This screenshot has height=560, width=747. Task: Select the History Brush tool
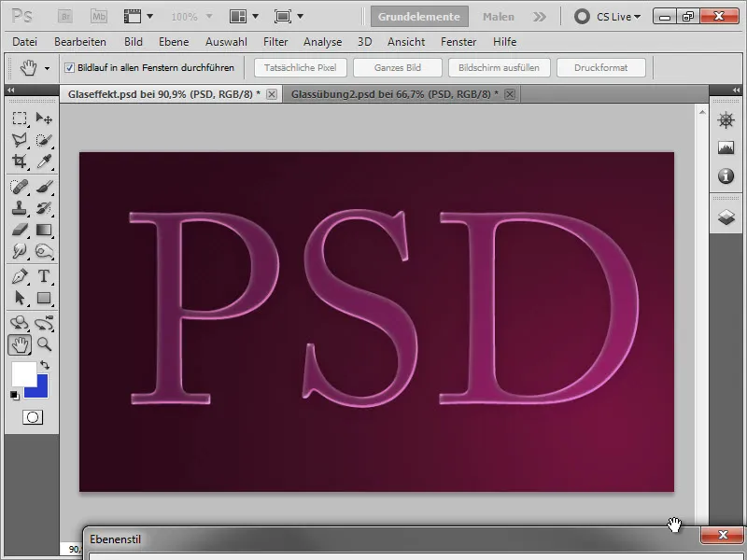[x=44, y=208]
